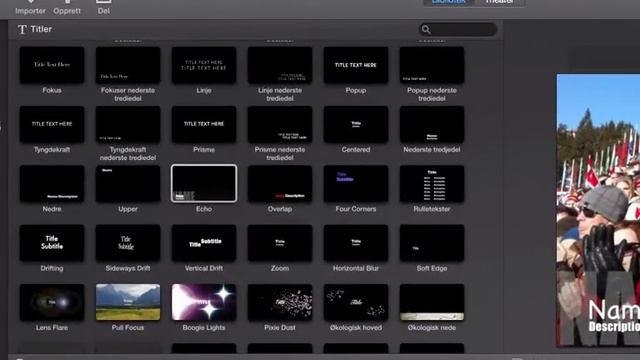Select the Rulletekster scrolling credits title
This screenshot has height=360, width=640.
point(431,184)
